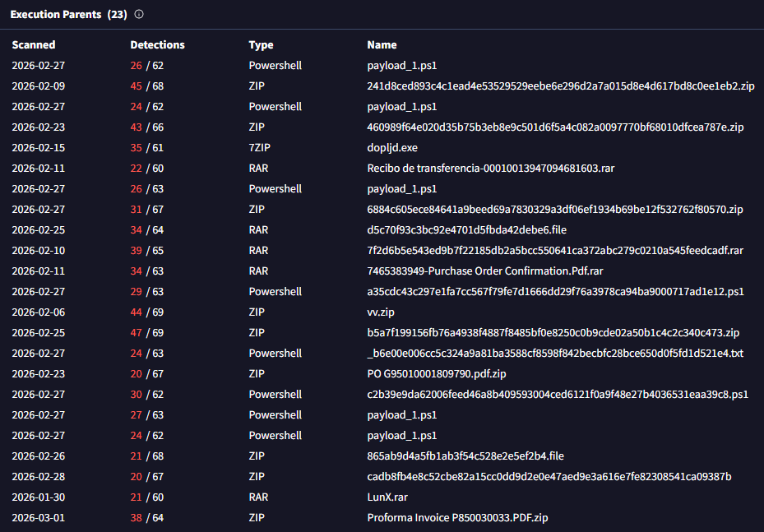This screenshot has height=532, width=764.
Task: Open the 6884c605ece84641...zip entry
Action: pyautogui.click(x=555, y=210)
